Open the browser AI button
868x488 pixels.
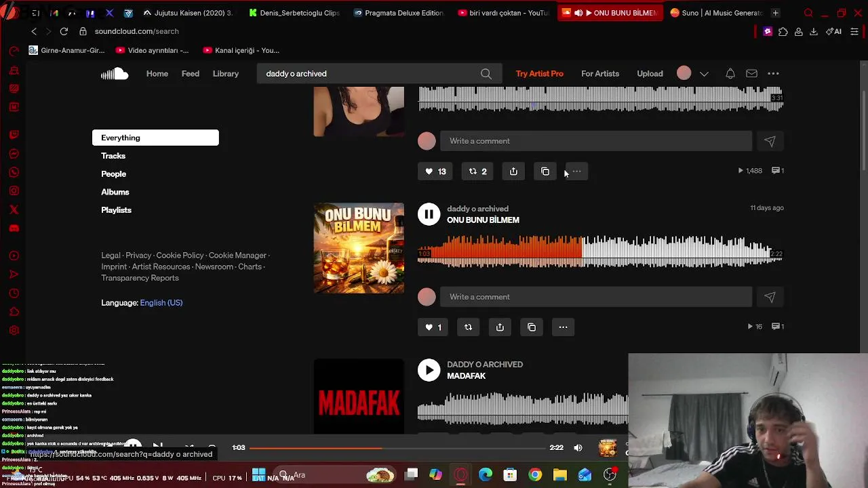tap(833, 31)
